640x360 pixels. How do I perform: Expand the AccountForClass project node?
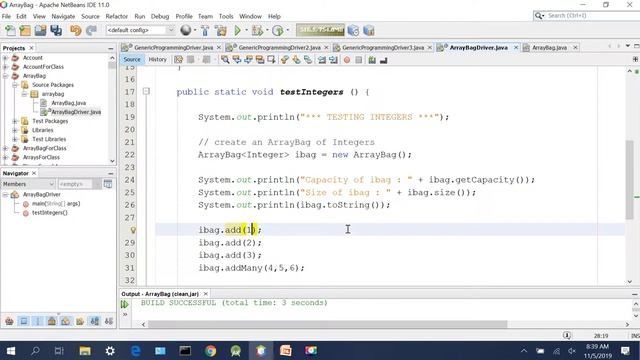5,67
